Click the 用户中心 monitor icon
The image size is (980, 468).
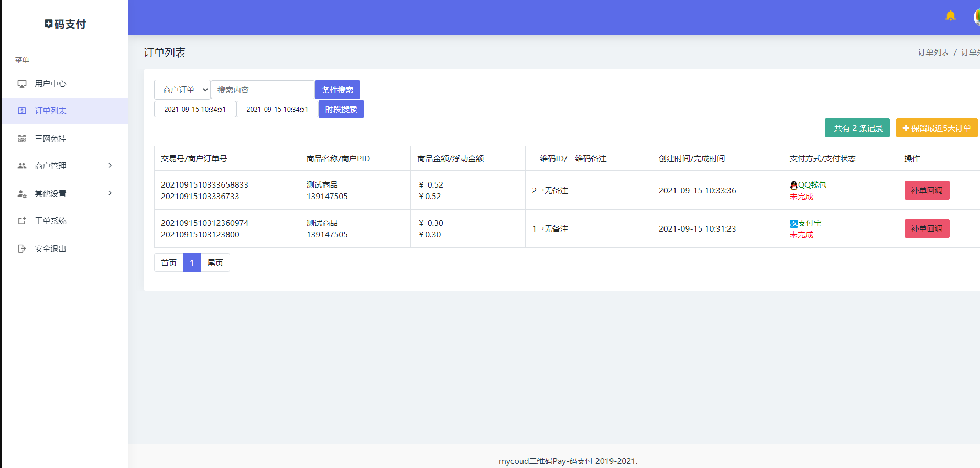(22, 84)
